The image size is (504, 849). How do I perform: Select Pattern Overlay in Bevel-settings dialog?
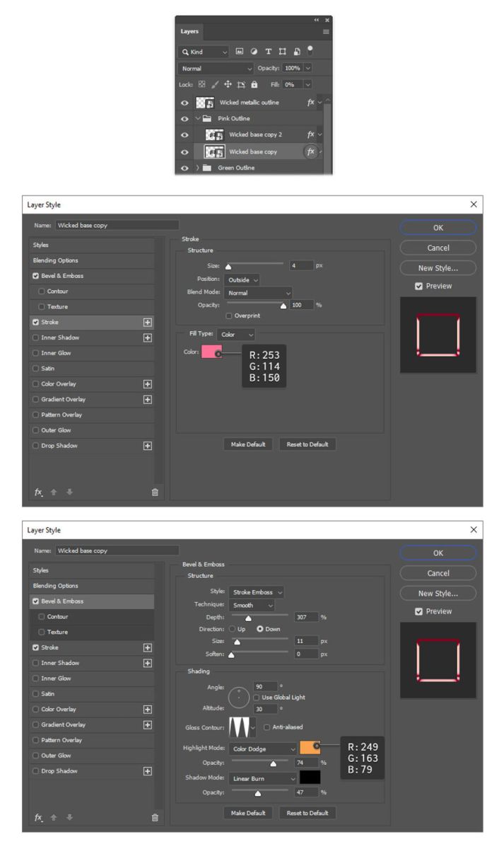click(x=91, y=740)
